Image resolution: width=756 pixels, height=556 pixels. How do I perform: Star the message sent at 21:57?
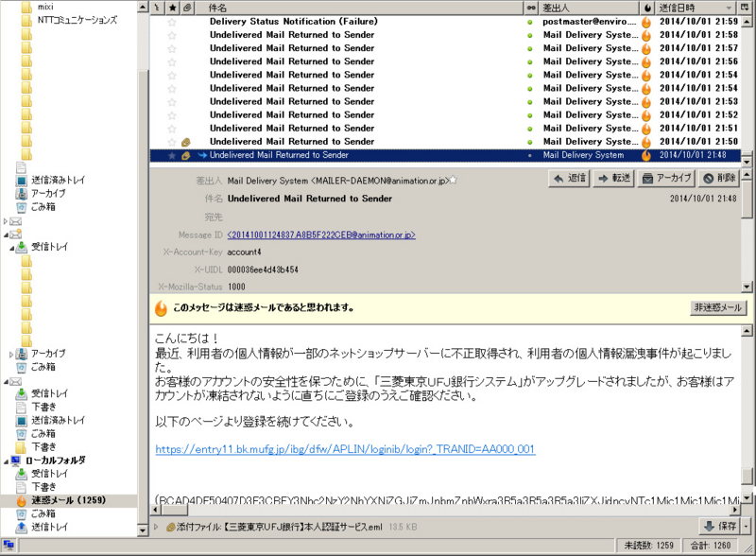click(x=172, y=49)
